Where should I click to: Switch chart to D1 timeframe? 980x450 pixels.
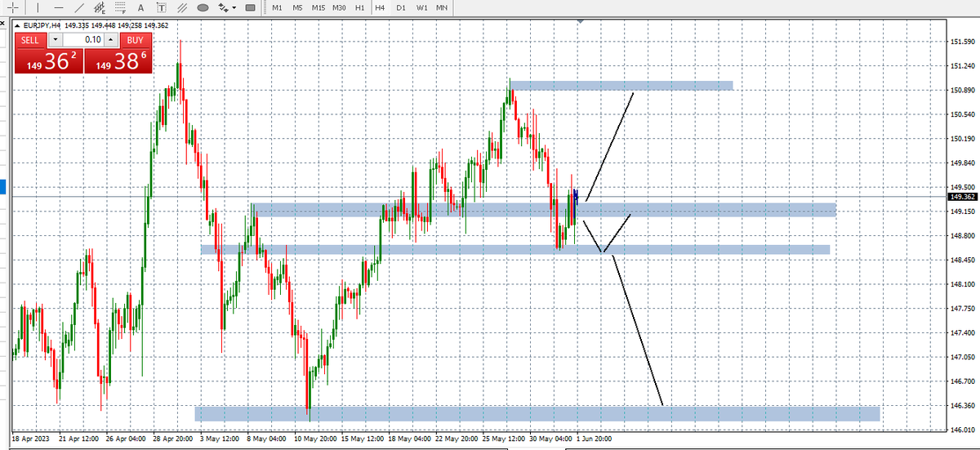[x=401, y=7]
